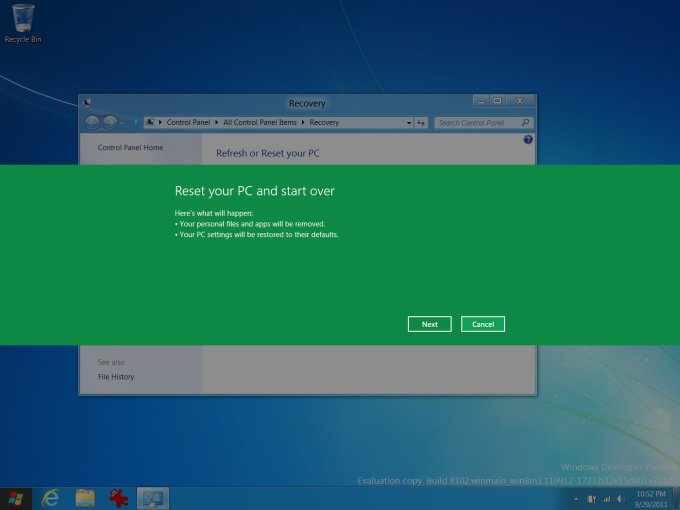Open recent pages dropdown beside forward button
This screenshot has width=680, height=510.
point(122,124)
